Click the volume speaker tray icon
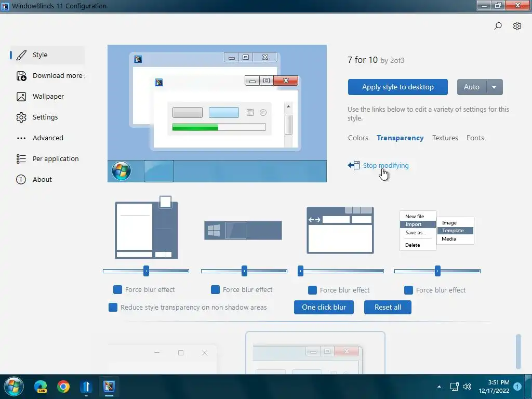 (x=467, y=387)
